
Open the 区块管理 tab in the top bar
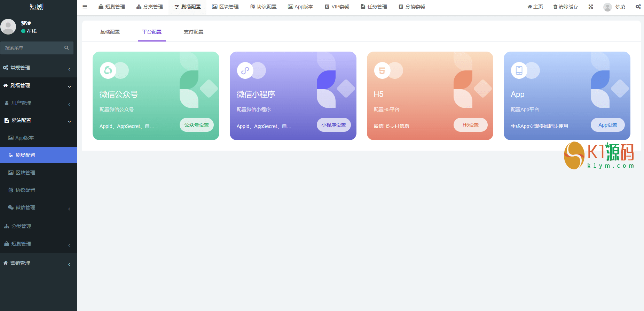pos(226,7)
